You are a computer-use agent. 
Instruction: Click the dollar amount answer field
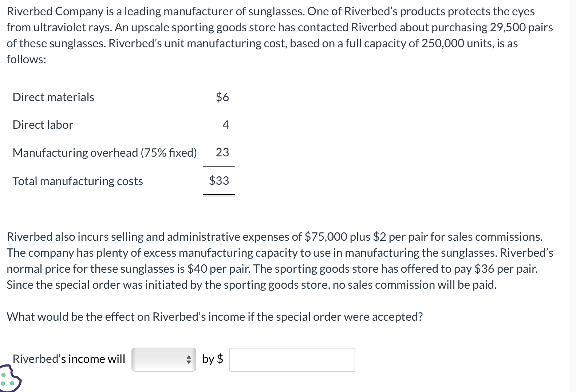(292, 360)
